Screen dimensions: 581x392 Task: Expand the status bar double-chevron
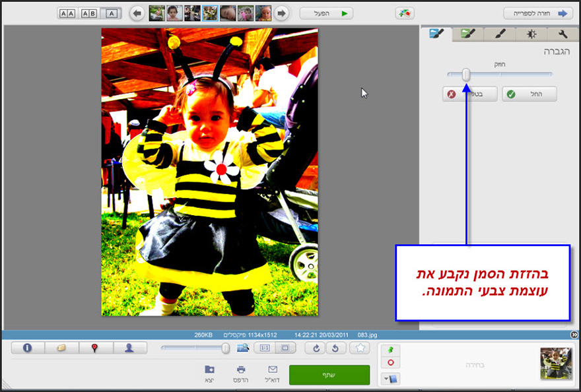pyautogui.click(x=574, y=335)
